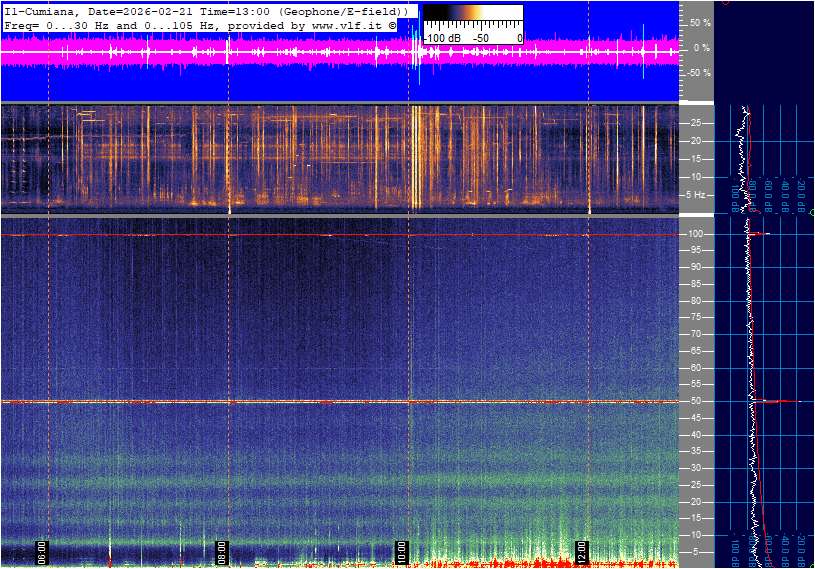The height and width of the screenshot is (569, 815).
Task: Click the 100 Hz mark on frequency axis
Action: point(695,234)
